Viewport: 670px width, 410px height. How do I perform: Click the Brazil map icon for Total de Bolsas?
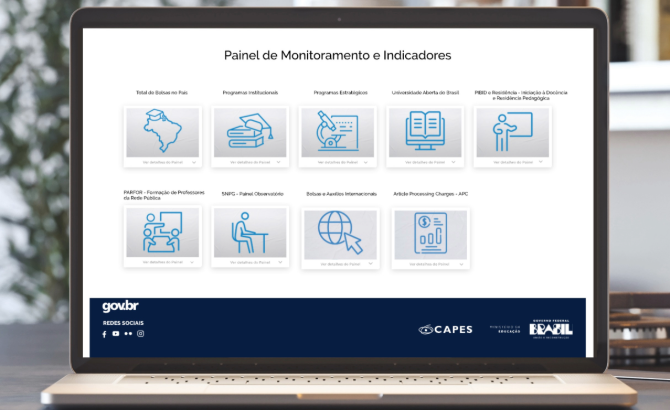pyautogui.click(x=162, y=131)
